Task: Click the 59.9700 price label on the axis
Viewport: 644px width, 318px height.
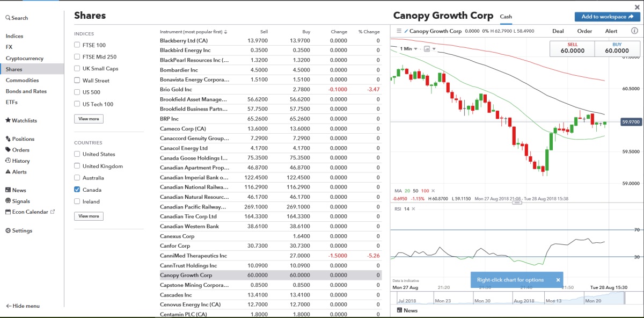Action: click(x=631, y=122)
